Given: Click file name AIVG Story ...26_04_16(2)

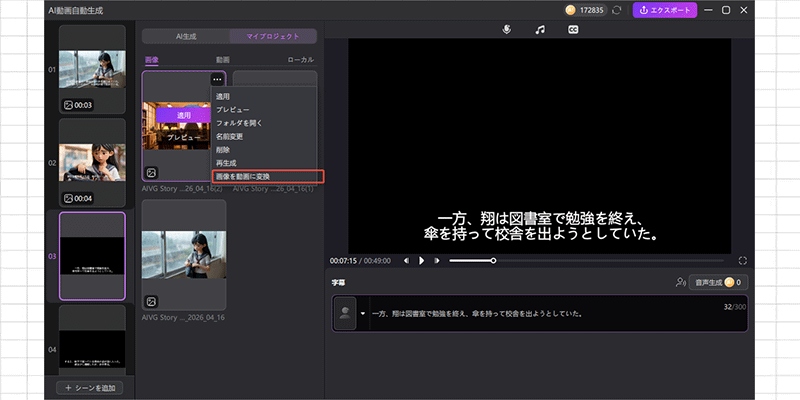Looking at the screenshot, I should click(x=184, y=188).
